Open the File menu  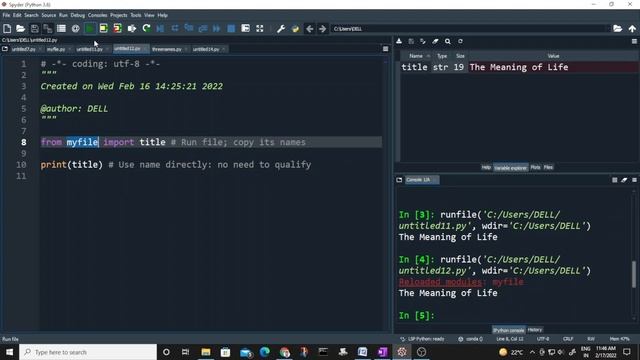[6, 15]
